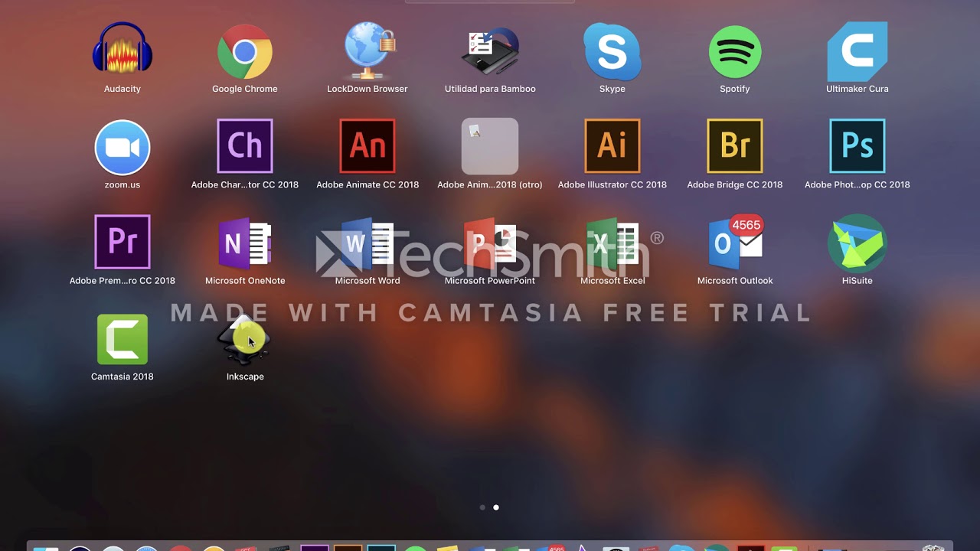
Task: Launch zoom.us app
Action: click(122, 147)
